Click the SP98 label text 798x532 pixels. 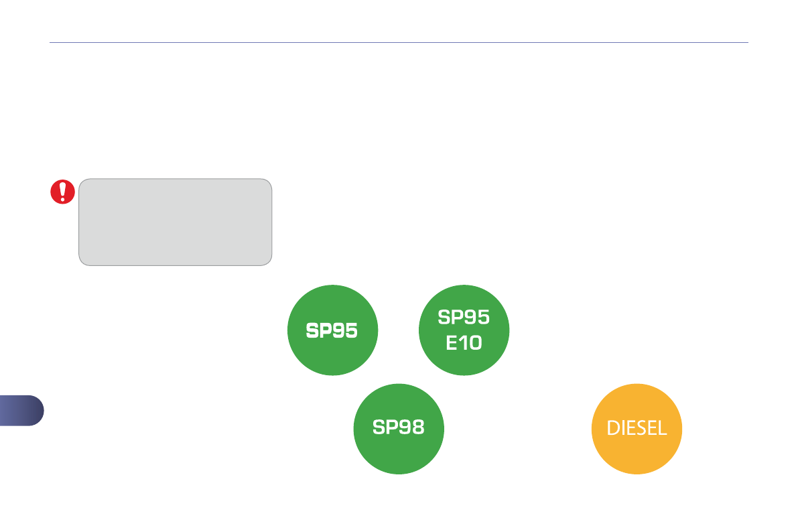(399, 428)
